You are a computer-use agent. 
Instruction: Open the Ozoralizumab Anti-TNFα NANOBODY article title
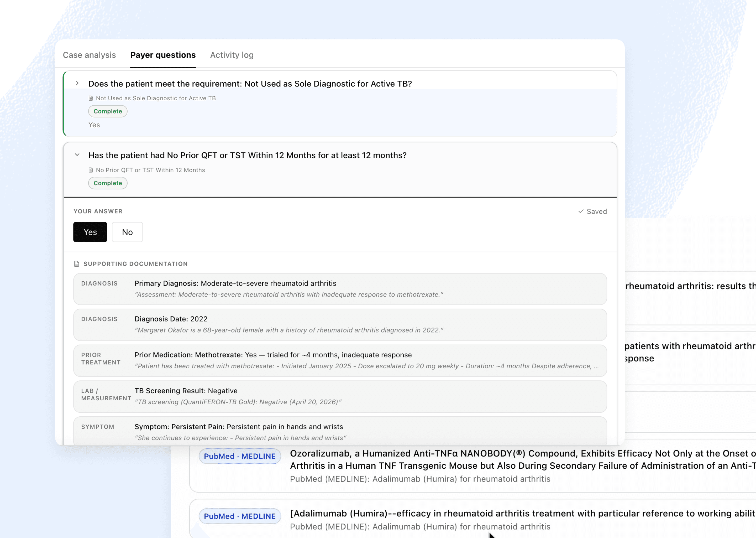(x=523, y=459)
